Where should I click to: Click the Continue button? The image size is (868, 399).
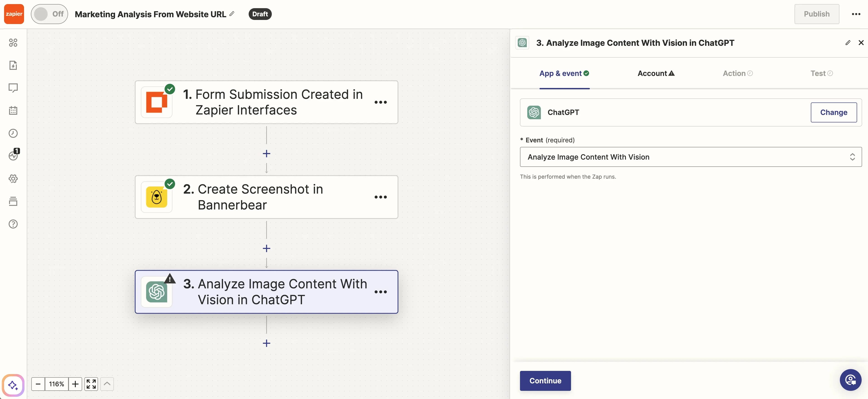[545, 380]
